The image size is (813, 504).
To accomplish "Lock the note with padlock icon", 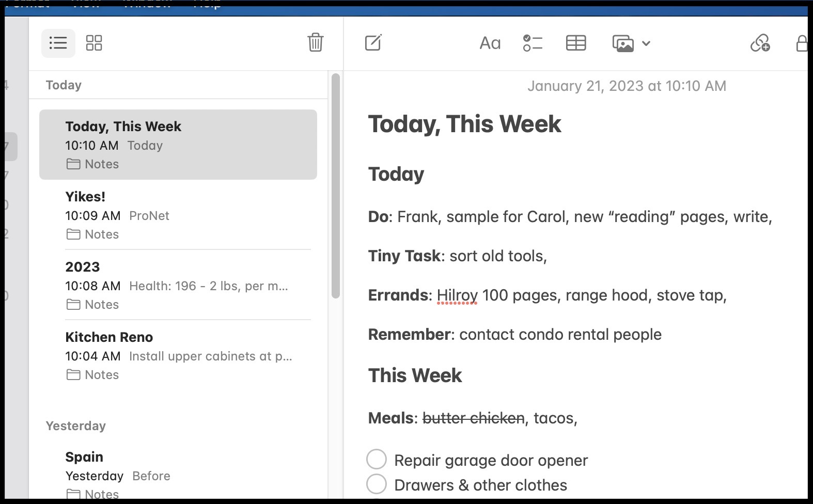I will 801,43.
